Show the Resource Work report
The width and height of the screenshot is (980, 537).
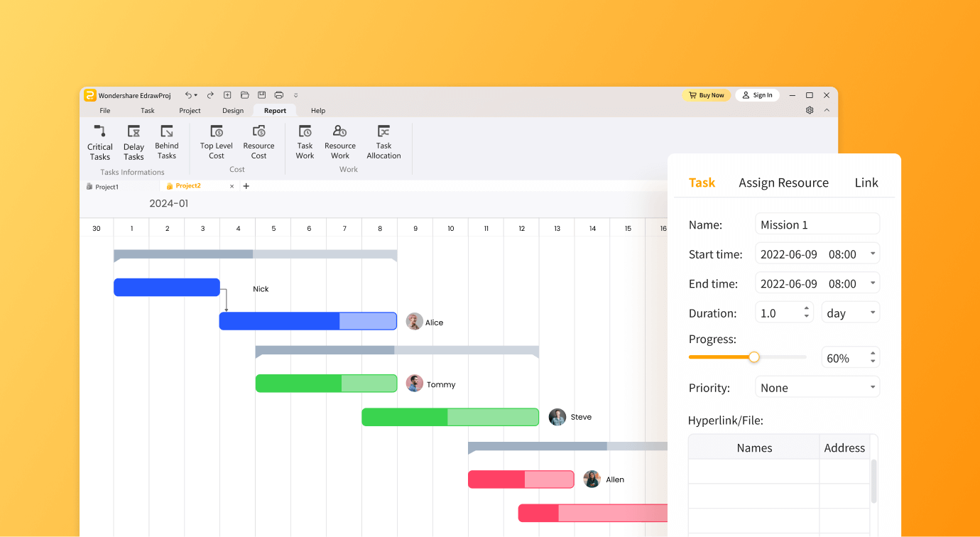[x=340, y=142]
